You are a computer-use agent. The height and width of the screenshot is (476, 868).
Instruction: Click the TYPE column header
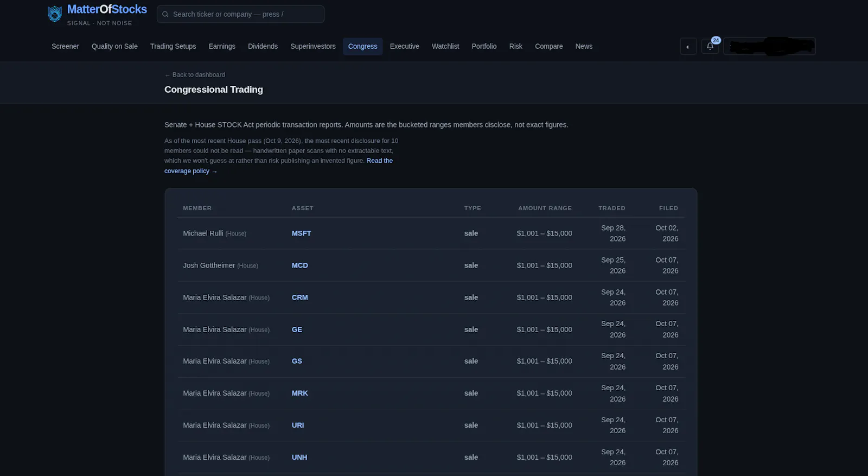[473, 208]
